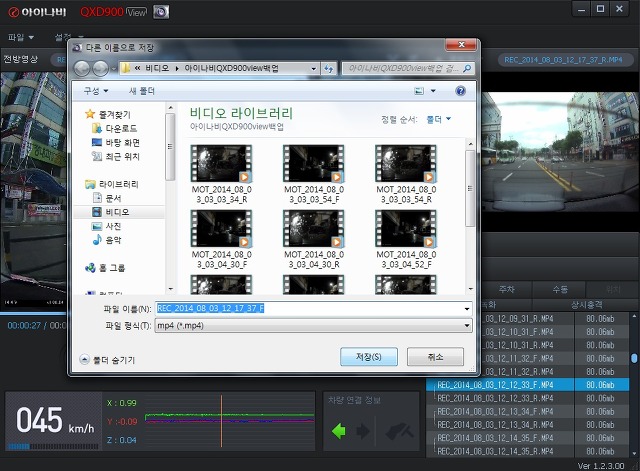This screenshot has width=640, height=471.
Task: Click 비디오 in the address breadcrumb
Action: click(157, 69)
